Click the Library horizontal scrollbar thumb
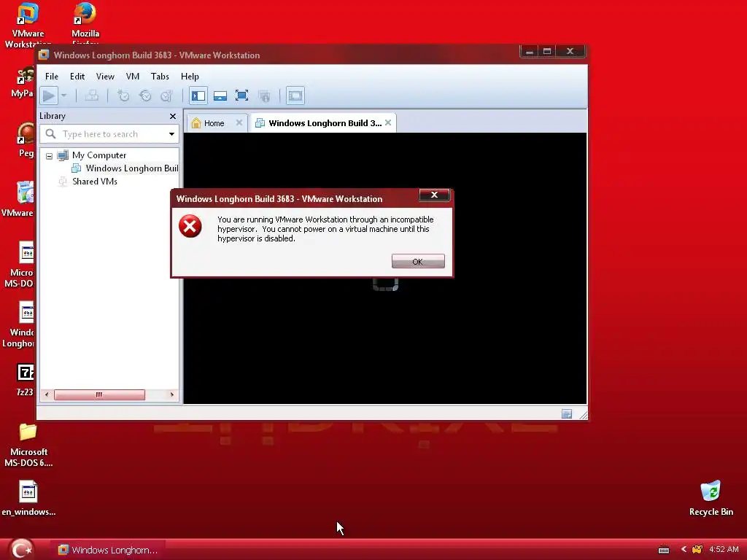The image size is (747, 560). [99, 394]
